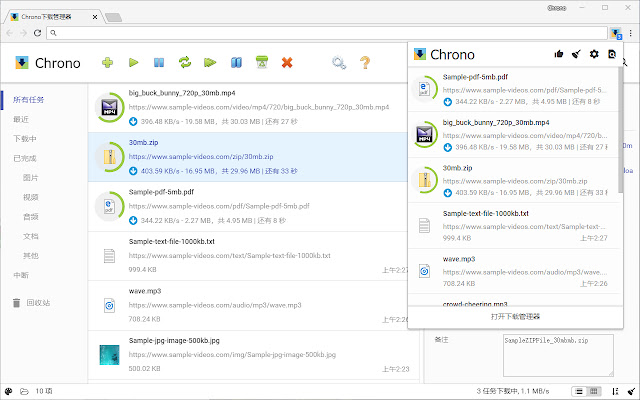The width and height of the screenshot is (640, 400).
Task: Click the broom cleanup icon in popup
Action: (576, 54)
